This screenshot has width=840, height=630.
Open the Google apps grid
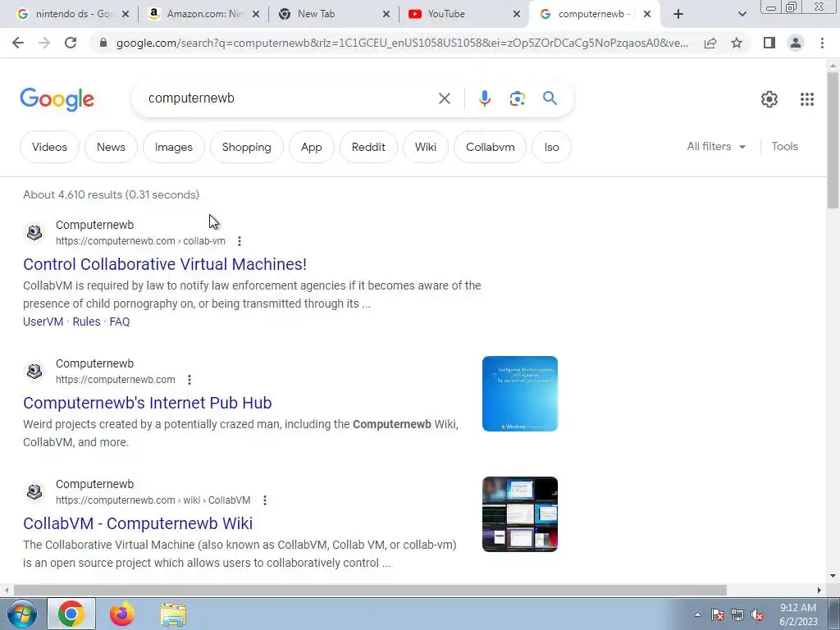click(x=807, y=99)
